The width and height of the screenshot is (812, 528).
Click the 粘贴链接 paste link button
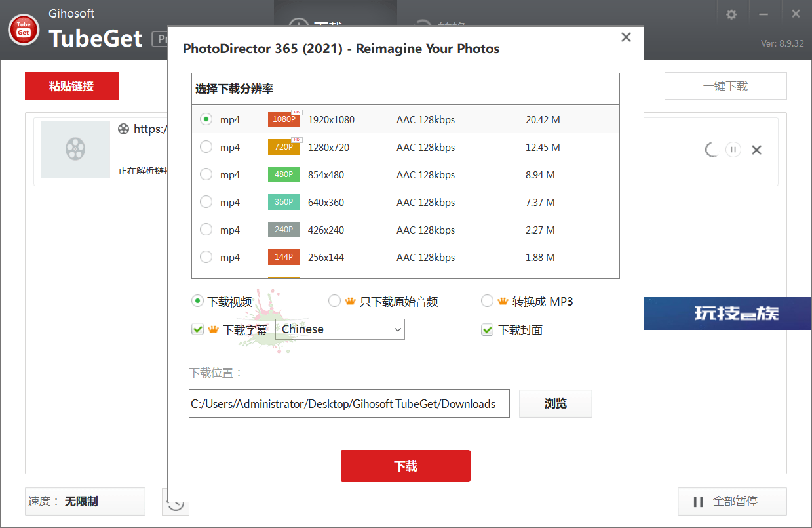point(71,86)
